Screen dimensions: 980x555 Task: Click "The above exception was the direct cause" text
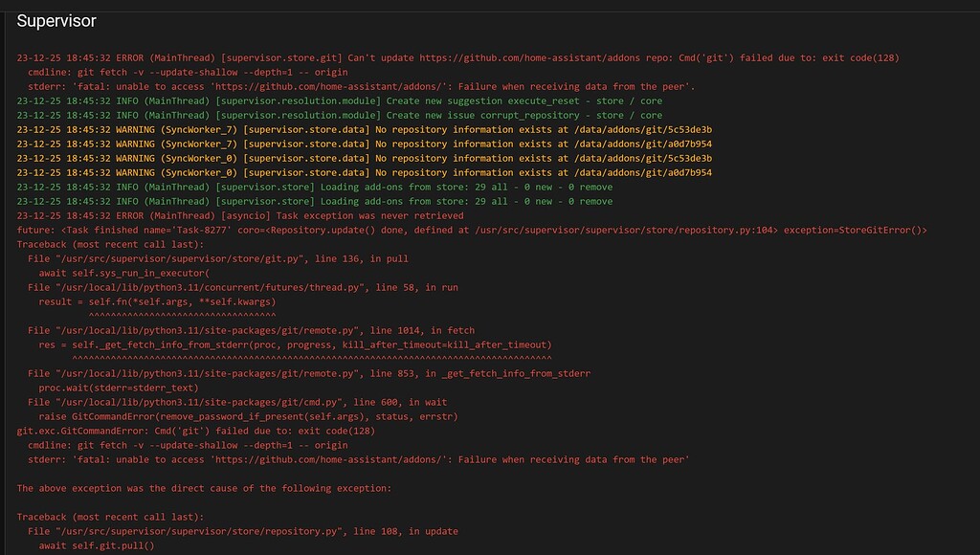pos(204,488)
